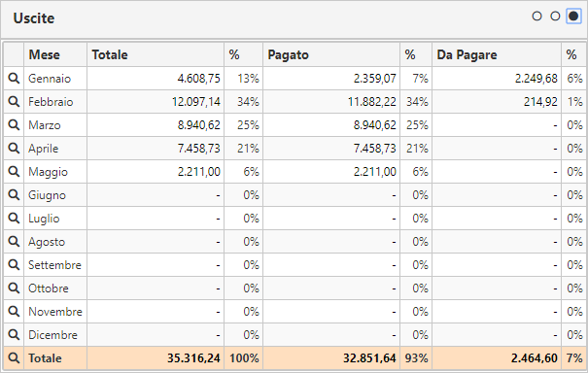Click the magnifier icon for Giugno

14,194
